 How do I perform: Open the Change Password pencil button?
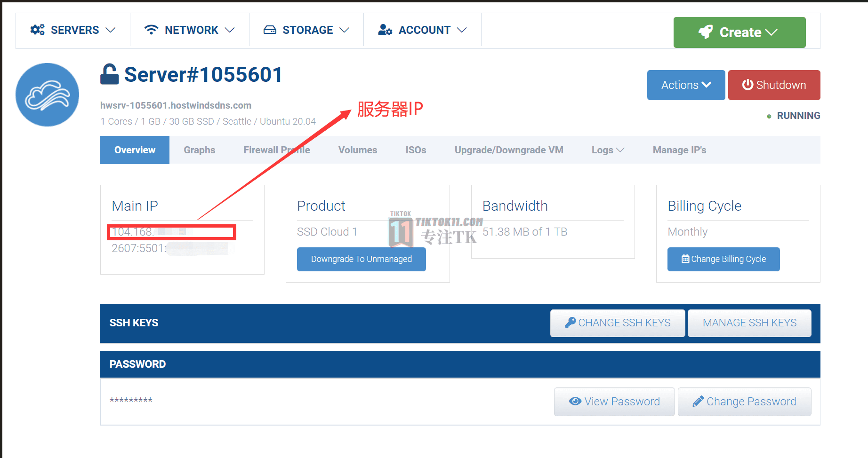[x=745, y=402]
